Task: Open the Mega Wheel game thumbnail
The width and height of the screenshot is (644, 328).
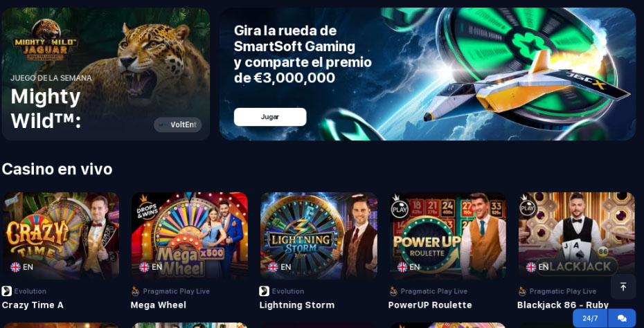Action: click(x=190, y=236)
